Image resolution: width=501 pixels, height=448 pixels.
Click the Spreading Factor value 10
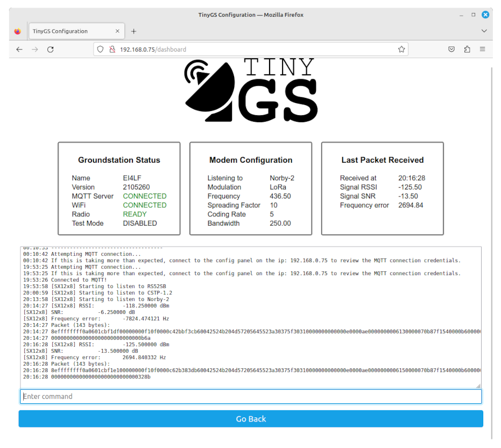(x=273, y=205)
